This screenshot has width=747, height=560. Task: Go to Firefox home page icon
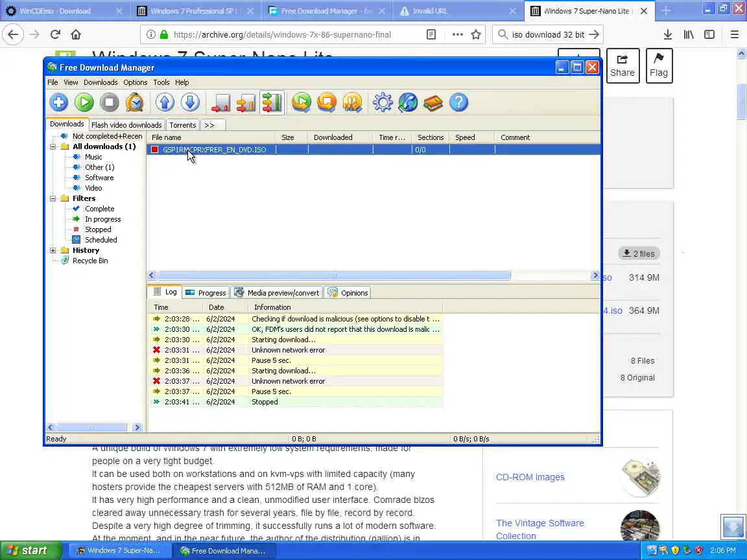tap(76, 34)
